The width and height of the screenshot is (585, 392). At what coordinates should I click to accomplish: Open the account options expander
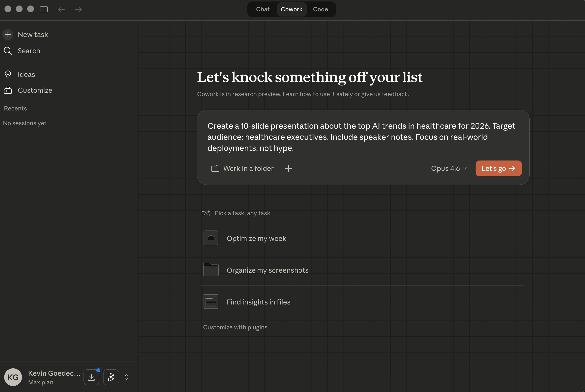coord(126,377)
